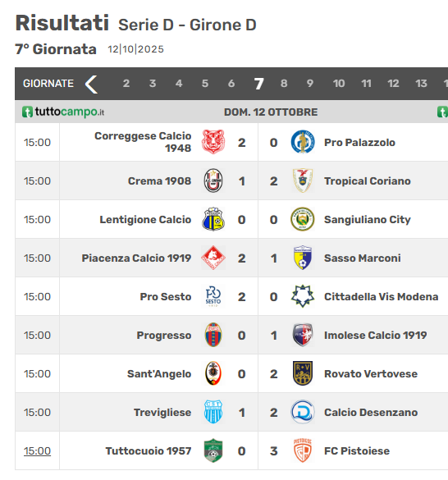The image size is (448, 480).
Task: Select the FC Pistoiese orange crest
Action: (303, 450)
